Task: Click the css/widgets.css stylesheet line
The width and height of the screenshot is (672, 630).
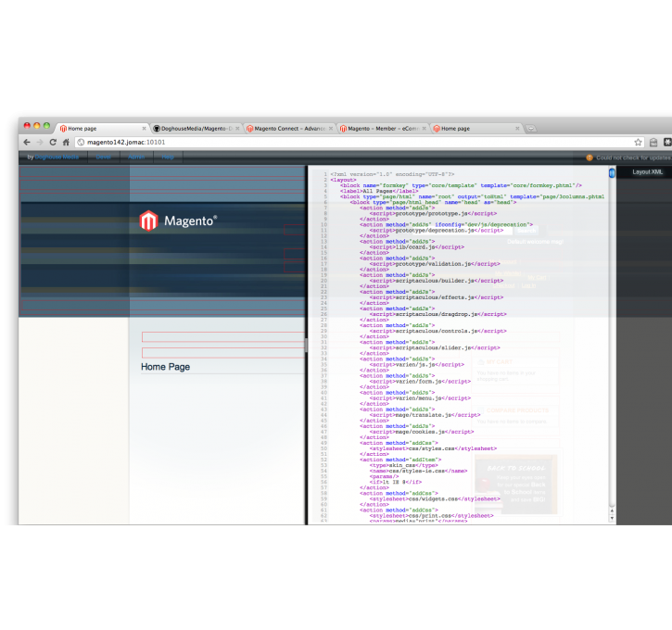Action: tap(435, 499)
